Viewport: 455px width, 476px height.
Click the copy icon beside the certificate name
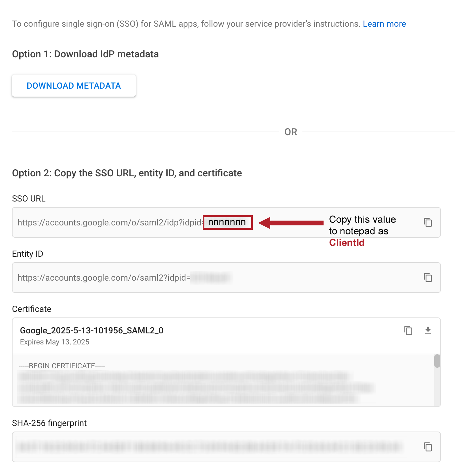pos(408,331)
